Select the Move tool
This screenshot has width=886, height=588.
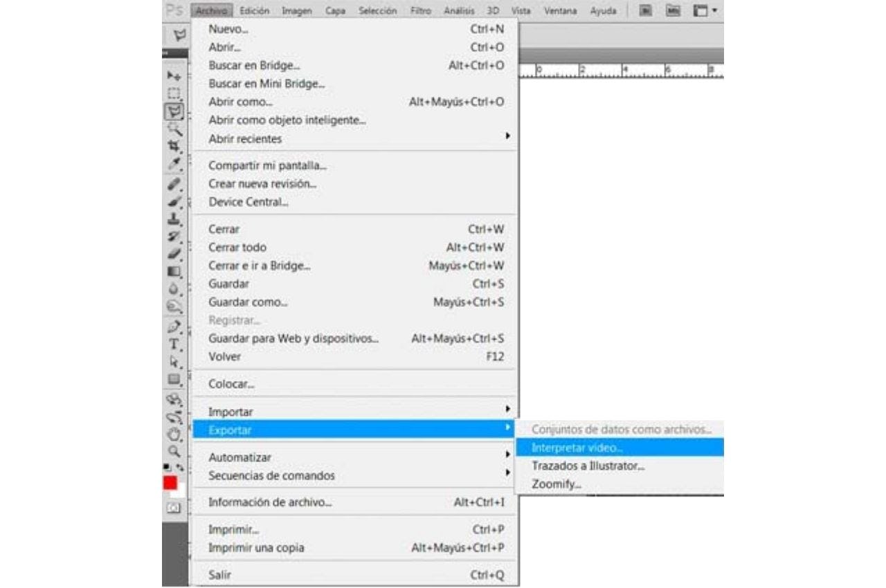[x=174, y=75]
